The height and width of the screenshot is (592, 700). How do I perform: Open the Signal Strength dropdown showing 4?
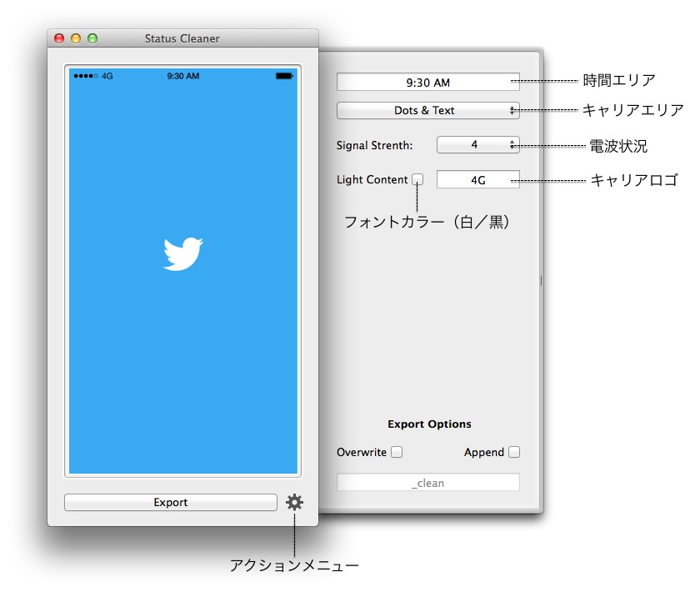(478, 144)
